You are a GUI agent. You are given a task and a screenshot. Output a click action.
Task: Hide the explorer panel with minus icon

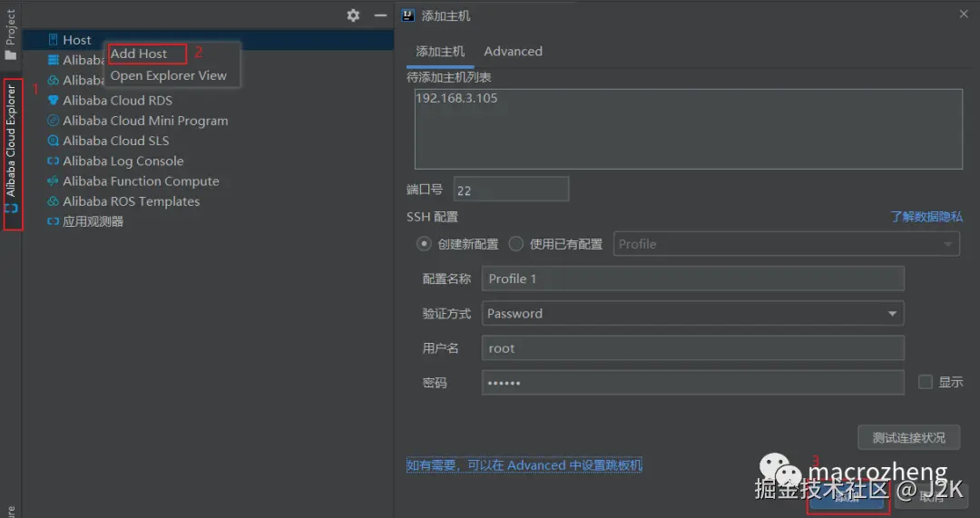click(x=380, y=15)
